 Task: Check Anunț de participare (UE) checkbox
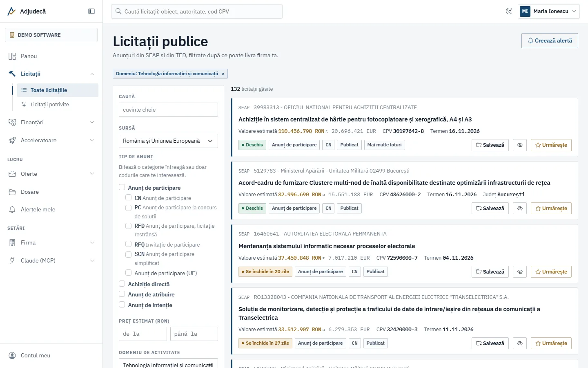128,273
